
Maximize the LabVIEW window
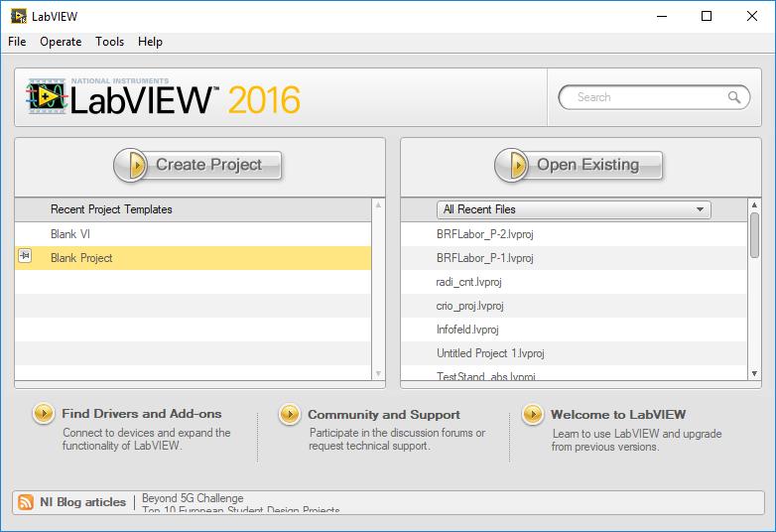click(707, 16)
